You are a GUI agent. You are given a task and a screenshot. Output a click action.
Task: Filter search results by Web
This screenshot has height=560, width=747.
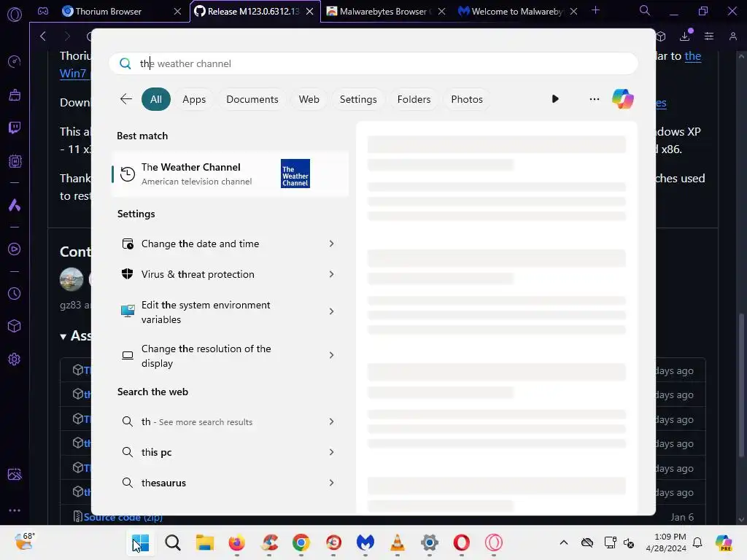click(x=309, y=99)
